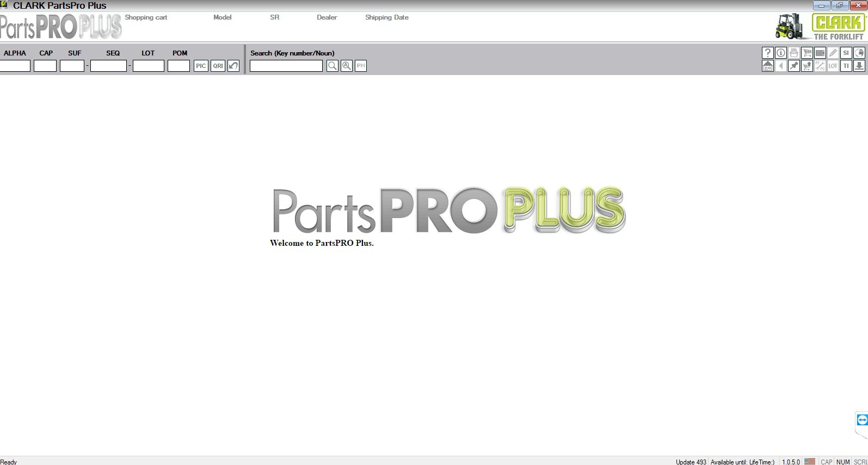Image resolution: width=868 pixels, height=465 pixels.
Task: Open the shopping cart icon
Action: (x=807, y=53)
